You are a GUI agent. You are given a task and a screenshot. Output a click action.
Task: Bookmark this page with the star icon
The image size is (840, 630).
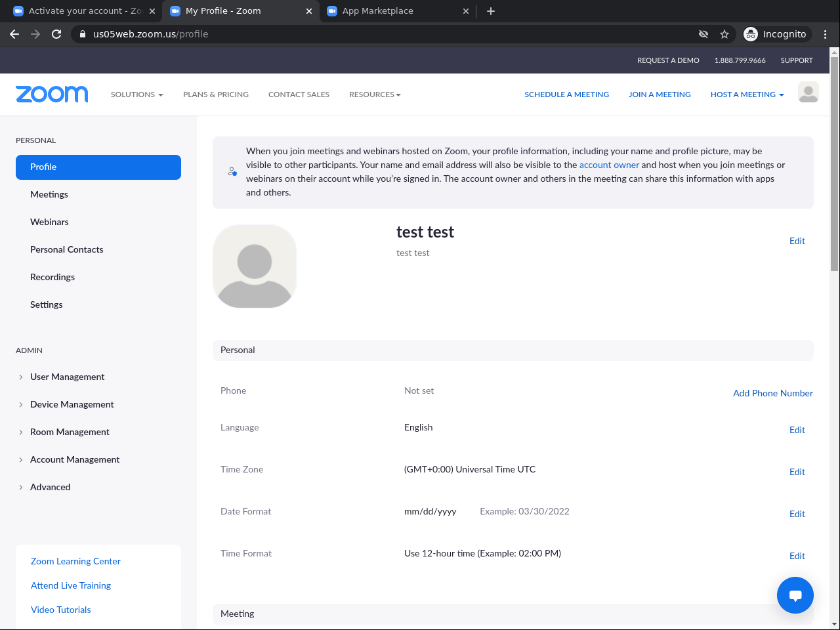724,34
